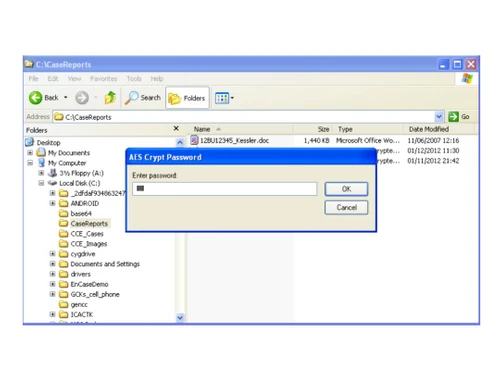The image size is (500, 375).
Task: Minimize the C:\CaseReports window
Action: click(443, 64)
